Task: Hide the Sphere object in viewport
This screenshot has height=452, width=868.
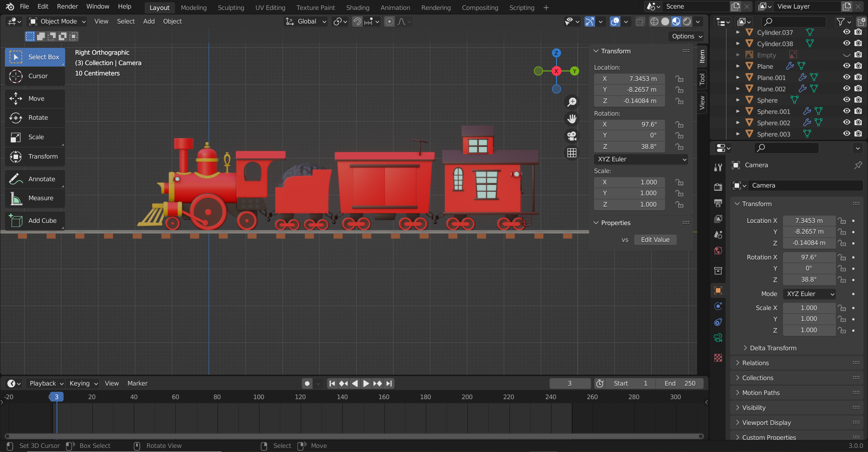Action: (x=846, y=99)
